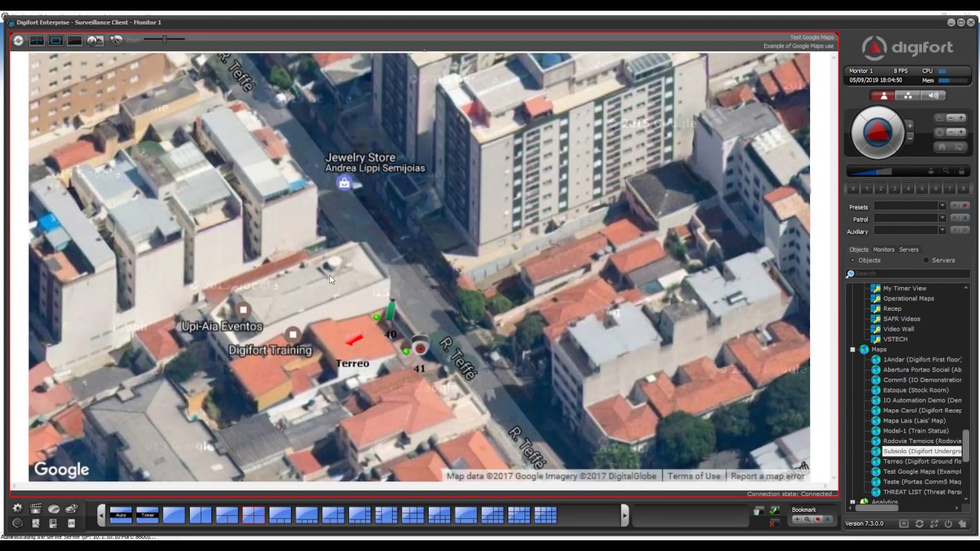Toggle the user mode red button
This screenshot has height=551, width=980.
[884, 96]
